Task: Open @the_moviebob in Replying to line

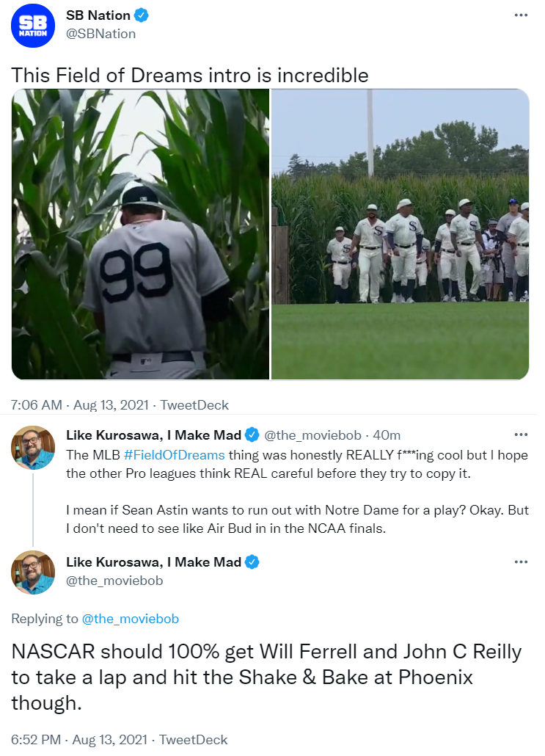Action: coord(131,619)
